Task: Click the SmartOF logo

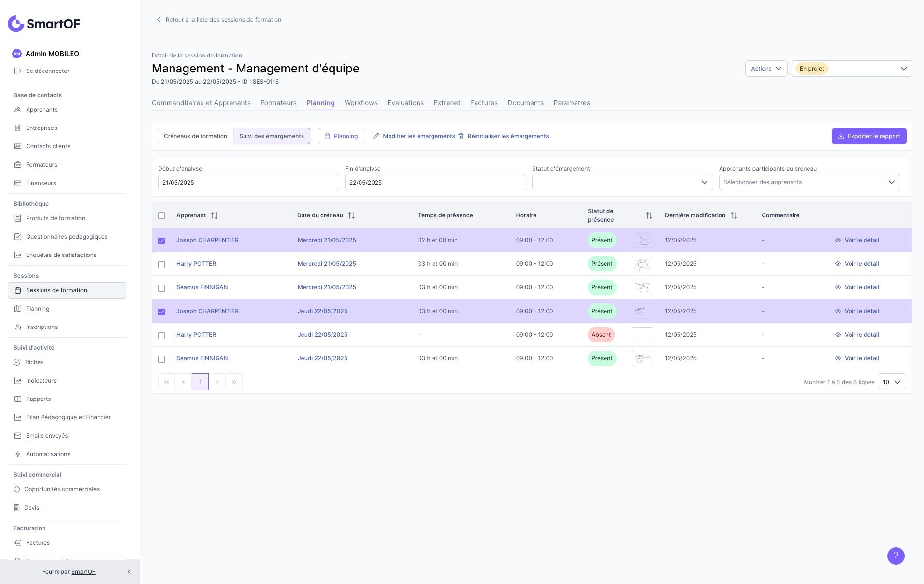Action: coord(44,24)
